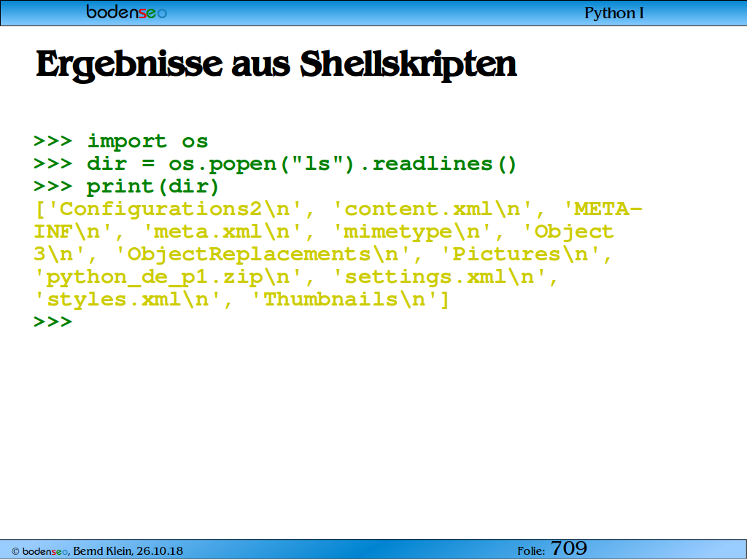Click the 'Python I' header text
This screenshot has height=560, width=747.
point(614,13)
